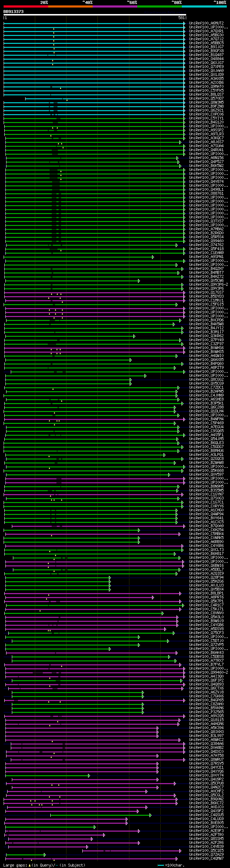The height and width of the screenshot is (868, 230).
Task: Select hit label UniRef100_A2XXB6
Action: pyautogui.click(x=206, y=83)
